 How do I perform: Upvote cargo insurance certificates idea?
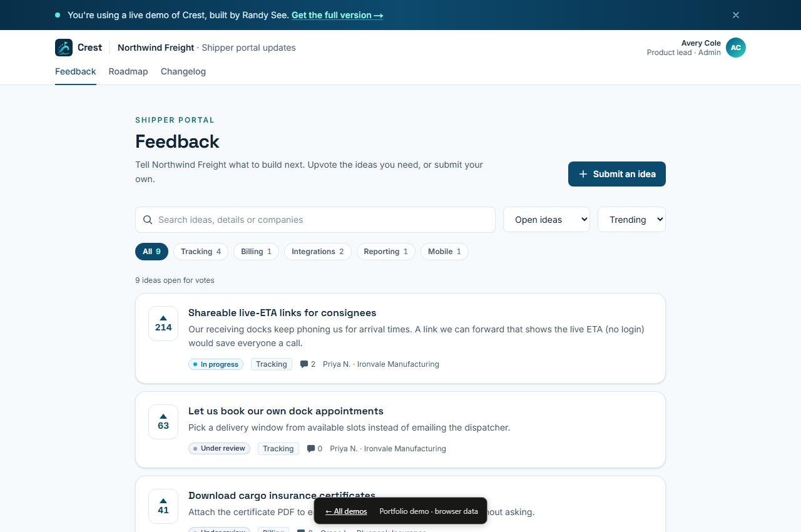163,506
